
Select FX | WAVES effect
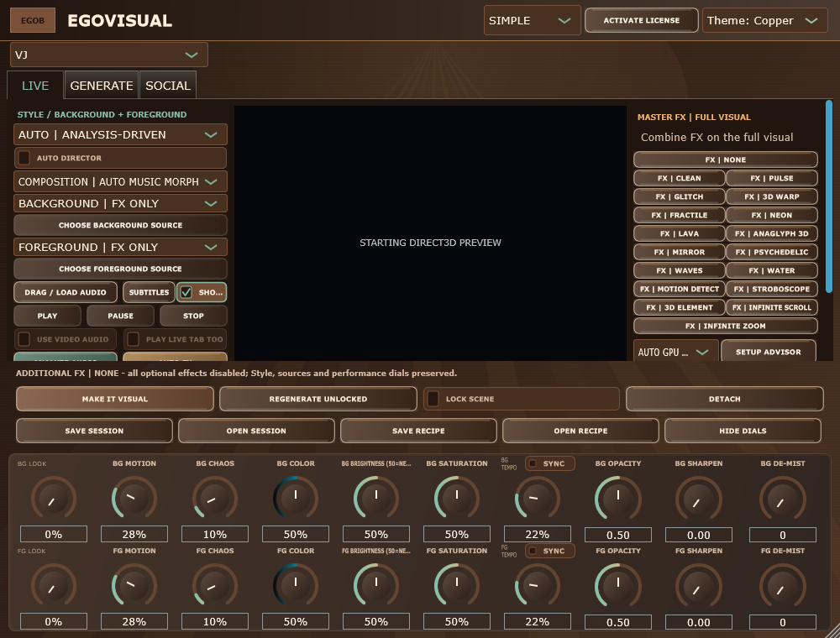680,270
